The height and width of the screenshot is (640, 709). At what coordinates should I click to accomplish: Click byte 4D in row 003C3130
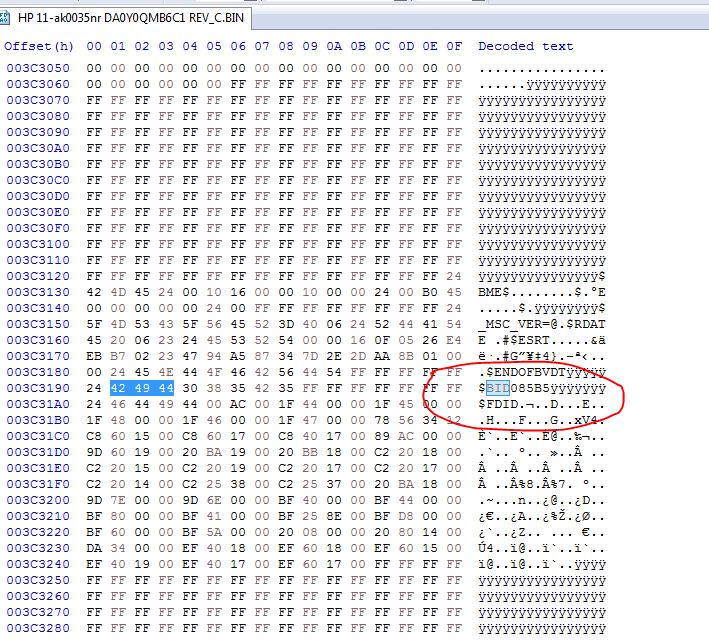coord(118,292)
